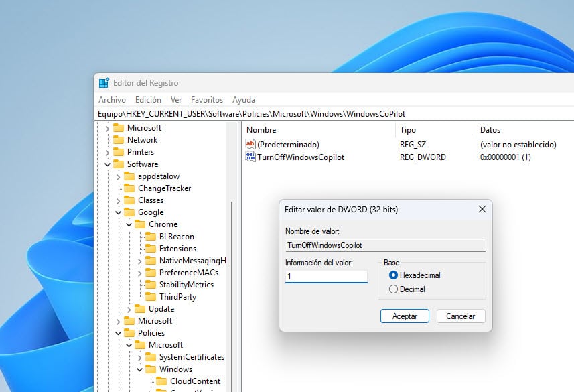Select the NativeMessagingH tree key
The height and width of the screenshot is (392, 574).
point(192,261)
